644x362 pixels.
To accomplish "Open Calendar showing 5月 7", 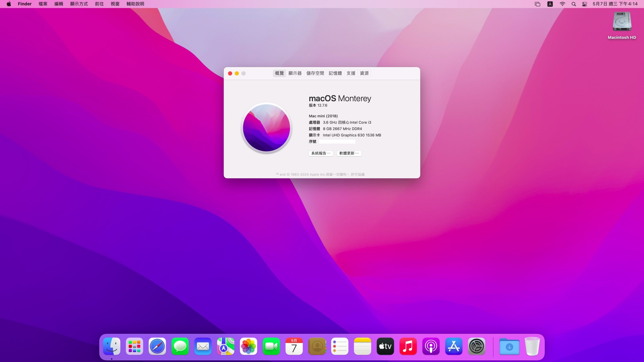I will point(294,346).
